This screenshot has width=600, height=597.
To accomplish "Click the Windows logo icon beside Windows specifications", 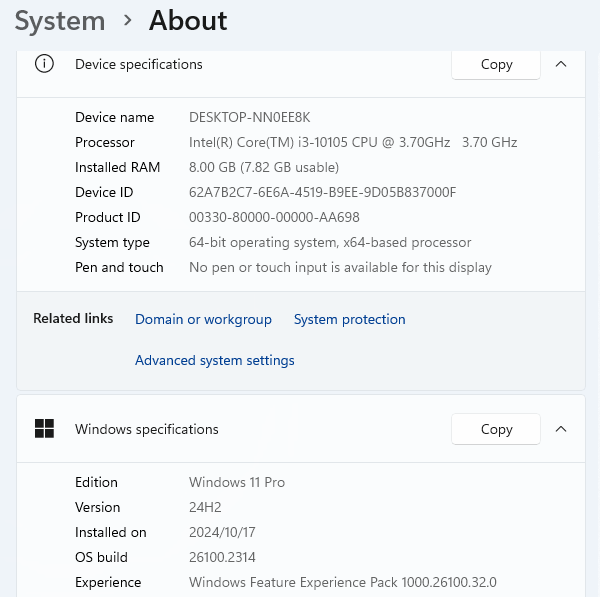I will point(44,428).
